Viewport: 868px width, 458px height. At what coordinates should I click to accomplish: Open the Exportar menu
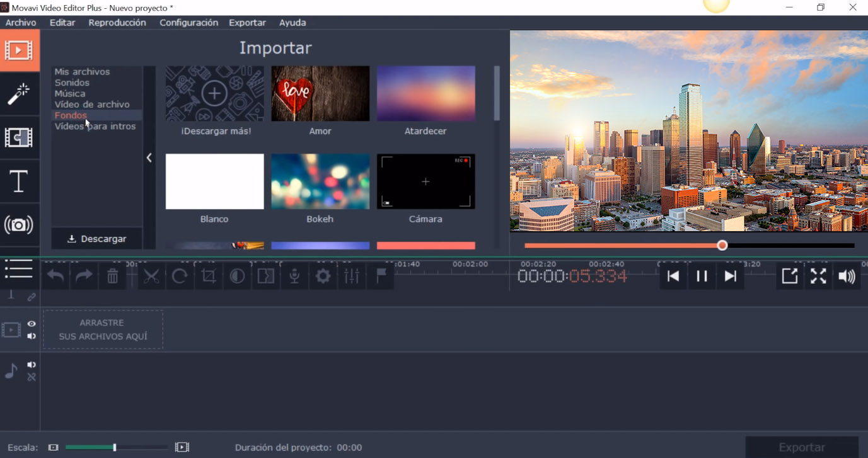[x=247, y=22]
